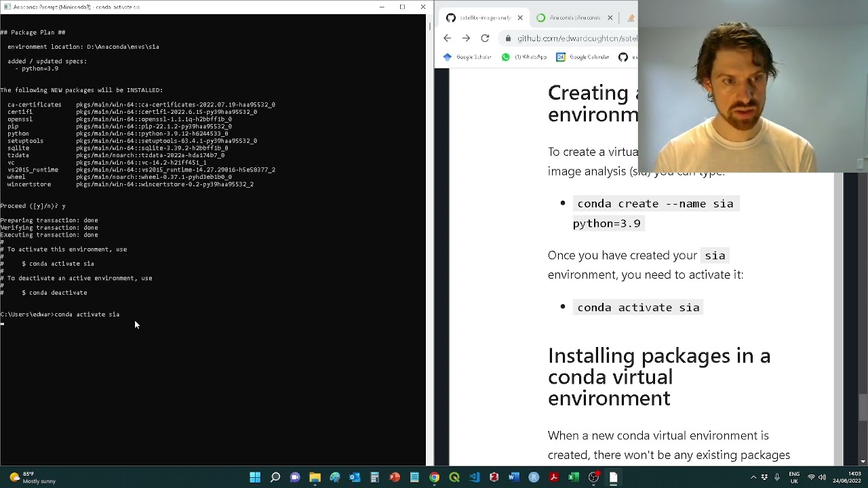868x488 pixels.
Task: Reload the GitHub page
Action: pyautogui.click(x=485, y=38)
